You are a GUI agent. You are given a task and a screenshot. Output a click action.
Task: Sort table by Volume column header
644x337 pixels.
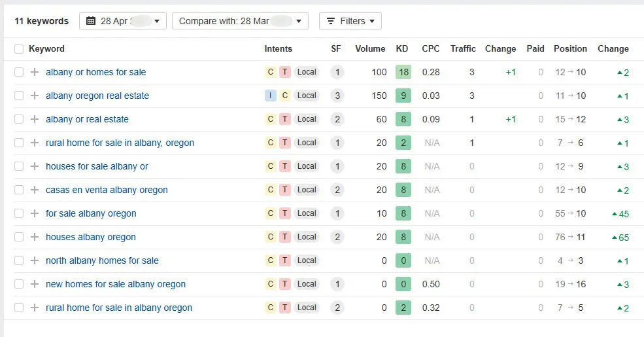370,48
